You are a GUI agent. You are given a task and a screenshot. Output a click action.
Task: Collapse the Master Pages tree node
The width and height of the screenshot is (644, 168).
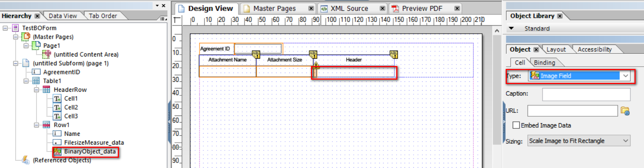[x=16, y=37]
